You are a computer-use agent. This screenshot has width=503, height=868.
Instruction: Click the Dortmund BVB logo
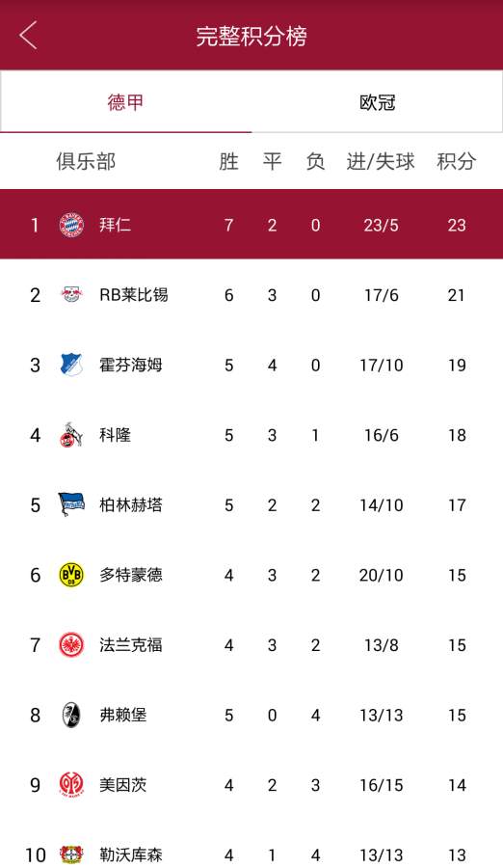71,575
